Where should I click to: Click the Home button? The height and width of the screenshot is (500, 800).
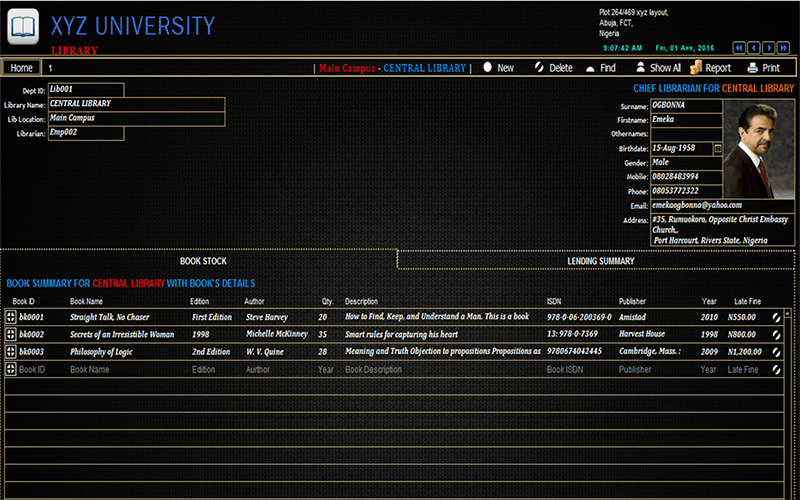coord(21,68)
